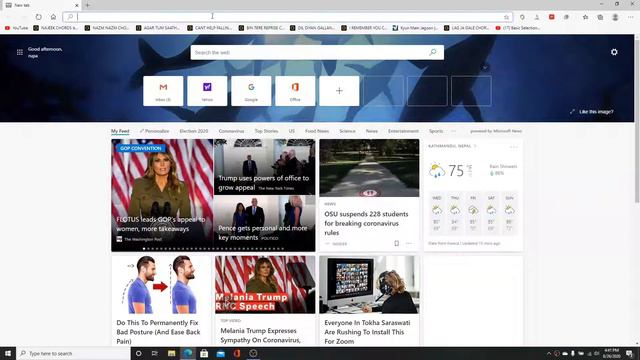Open Cortana circle on the taskbar
The width and height of the screenshot is (640, 360).
(138, 353)
